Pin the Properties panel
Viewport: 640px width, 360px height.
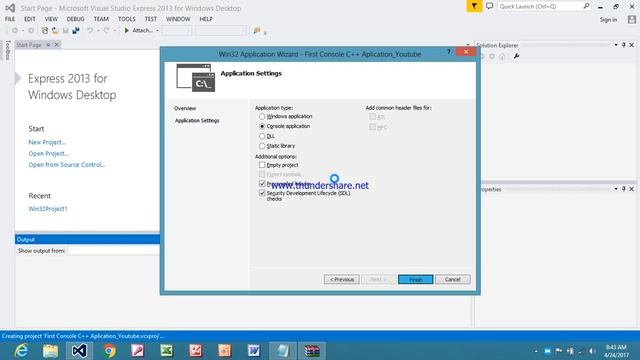click(624, 189)
